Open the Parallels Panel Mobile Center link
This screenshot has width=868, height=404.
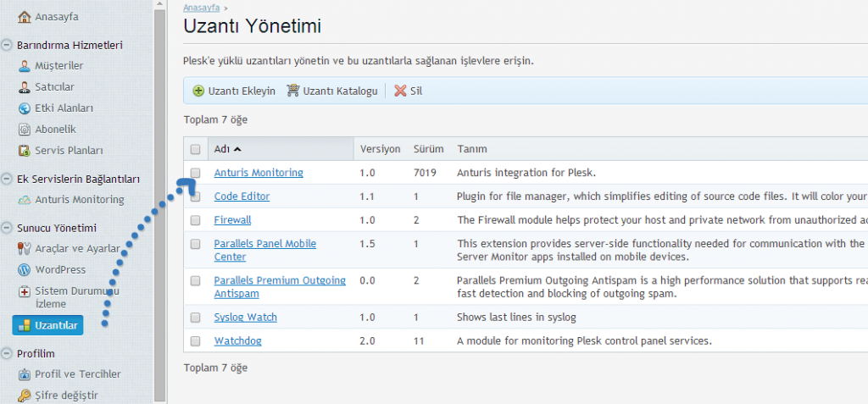click(x=265, y=250)
